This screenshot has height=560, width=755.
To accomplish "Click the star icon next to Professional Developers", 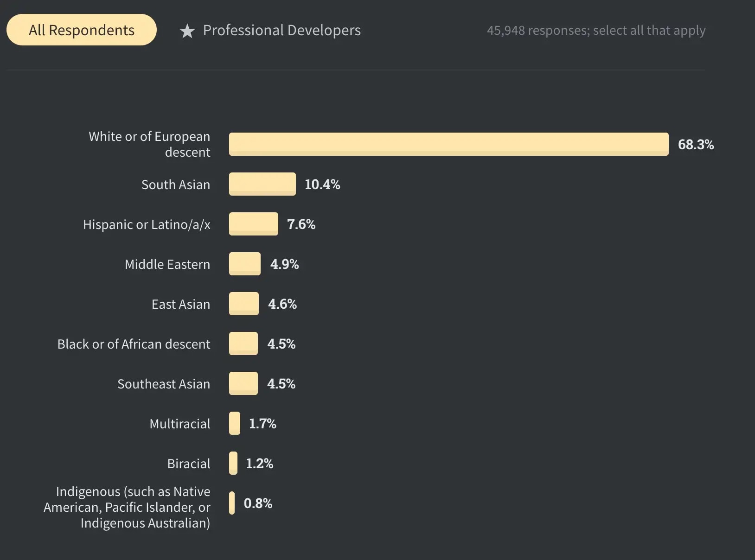I will [x=187, y=31].
